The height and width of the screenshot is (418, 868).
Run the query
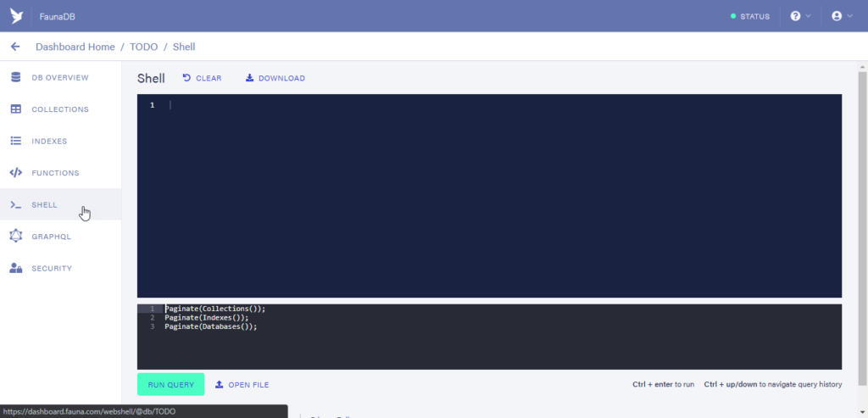170,384
